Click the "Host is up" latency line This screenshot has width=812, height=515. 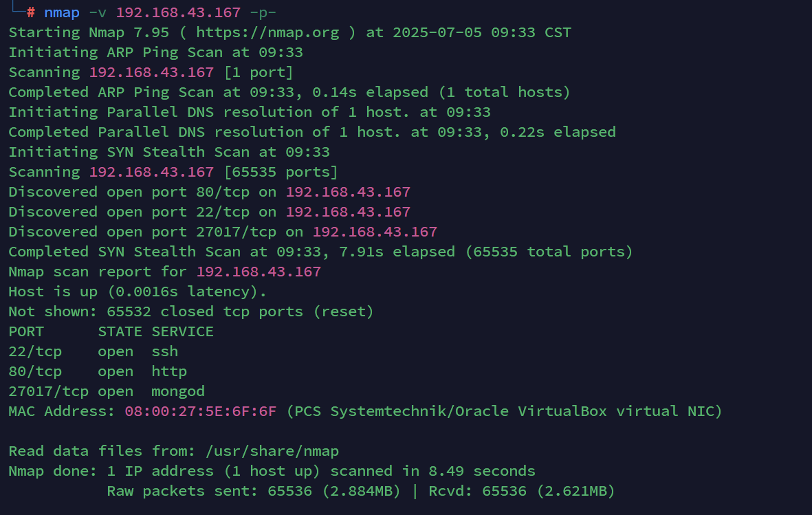(137, 292)
